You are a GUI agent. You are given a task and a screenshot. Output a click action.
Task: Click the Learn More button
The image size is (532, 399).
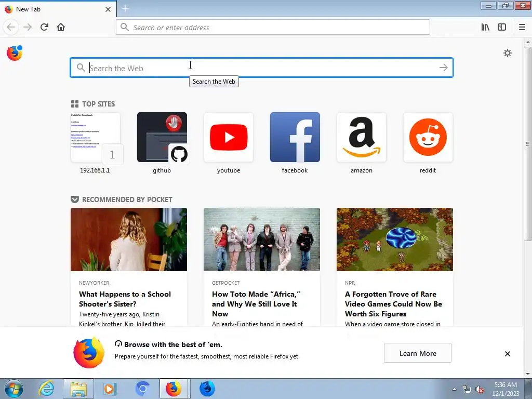click(x=418, y=353)
